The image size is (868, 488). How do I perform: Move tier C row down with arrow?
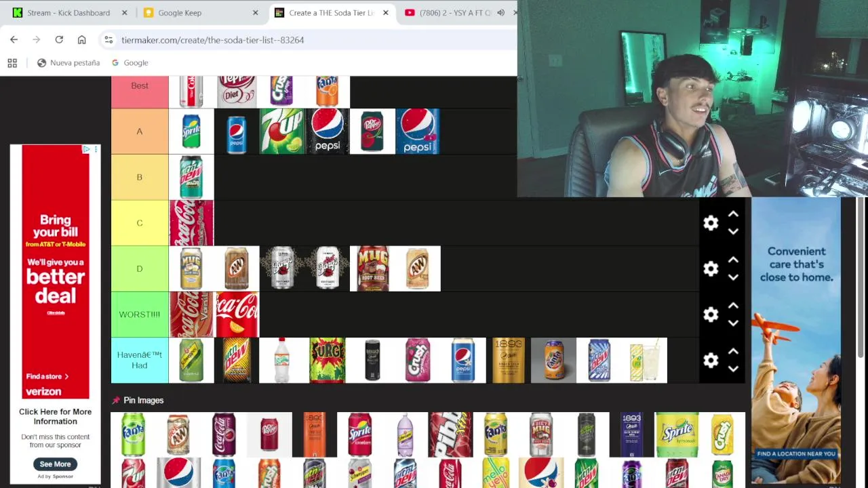(x=733, y=231)
